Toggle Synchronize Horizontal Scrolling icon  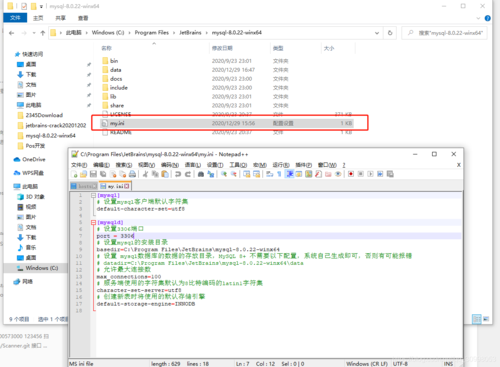pos(256,174)
